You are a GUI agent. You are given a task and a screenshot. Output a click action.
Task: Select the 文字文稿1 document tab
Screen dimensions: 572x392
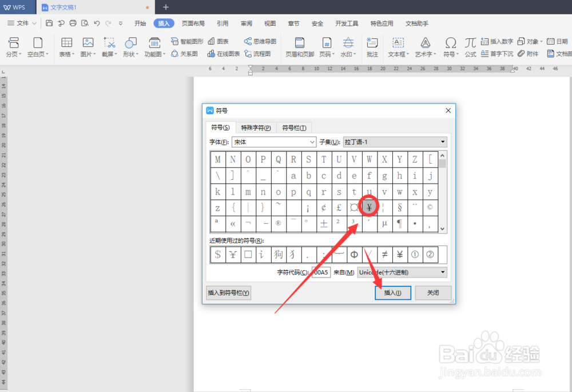coord(95,7)
